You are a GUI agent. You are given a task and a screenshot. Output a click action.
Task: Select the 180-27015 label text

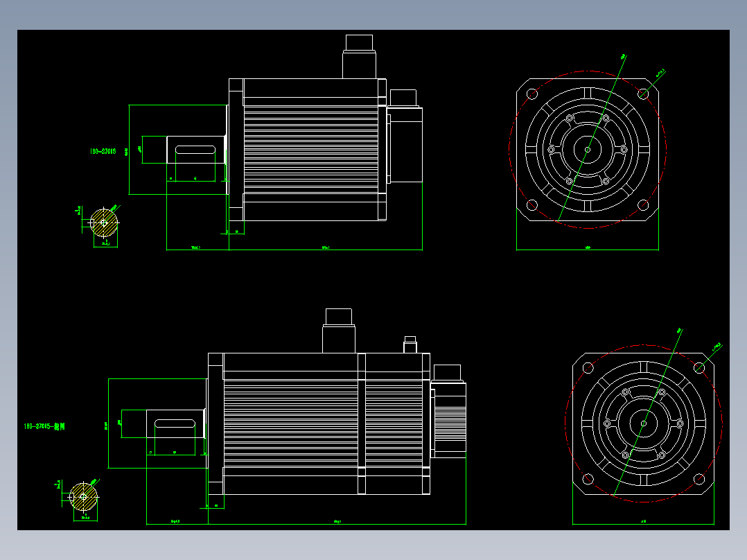click(x=105, y=150)
